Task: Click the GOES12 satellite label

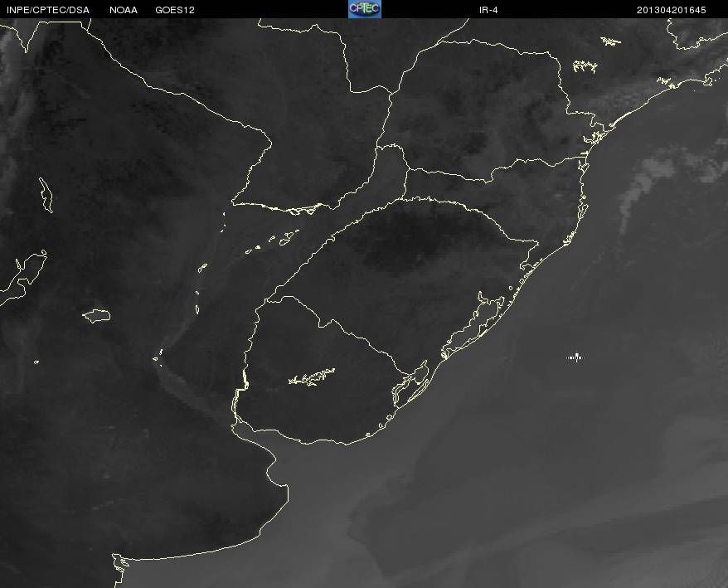Action: click(175, 10)
